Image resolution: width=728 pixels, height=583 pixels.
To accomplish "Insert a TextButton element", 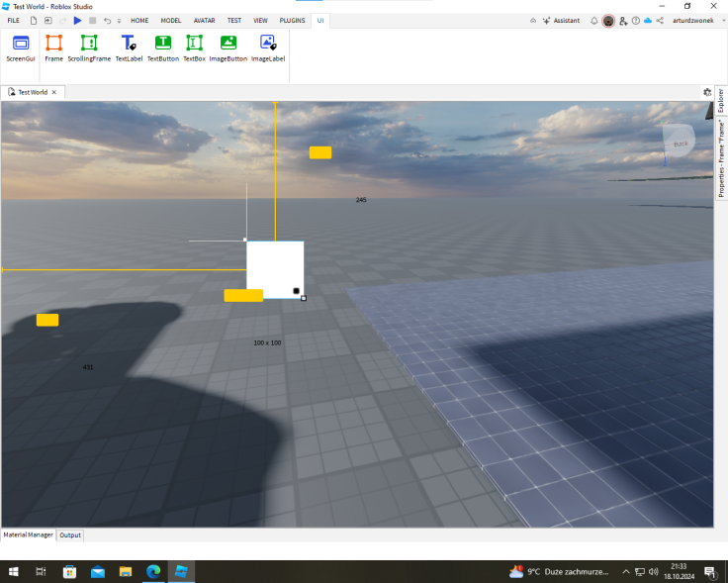I will [x=163, y=49].
